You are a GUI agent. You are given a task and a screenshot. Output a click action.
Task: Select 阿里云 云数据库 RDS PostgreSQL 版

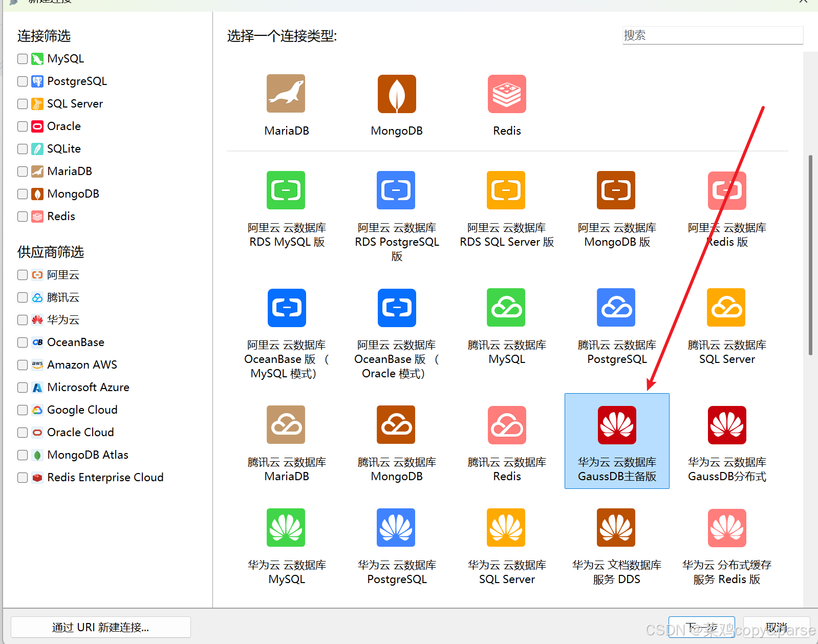397,190
